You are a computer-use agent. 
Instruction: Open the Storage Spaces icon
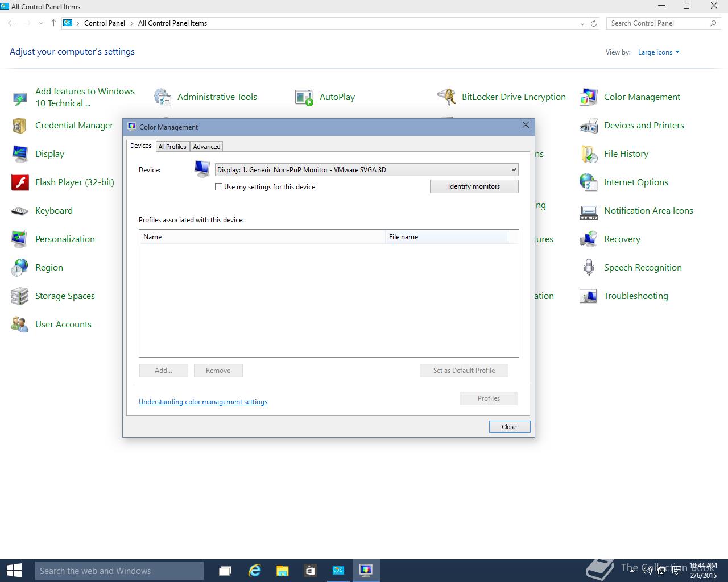[20, 296]
